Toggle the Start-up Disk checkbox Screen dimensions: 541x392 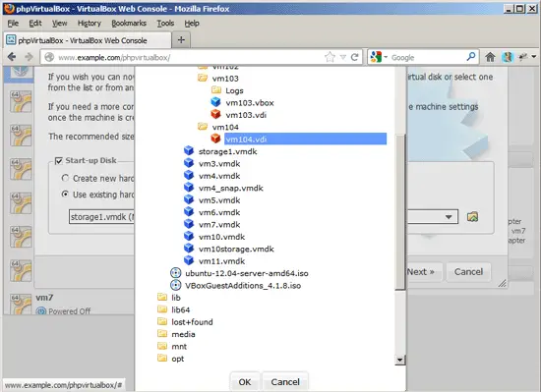click(x=59, y=160)
